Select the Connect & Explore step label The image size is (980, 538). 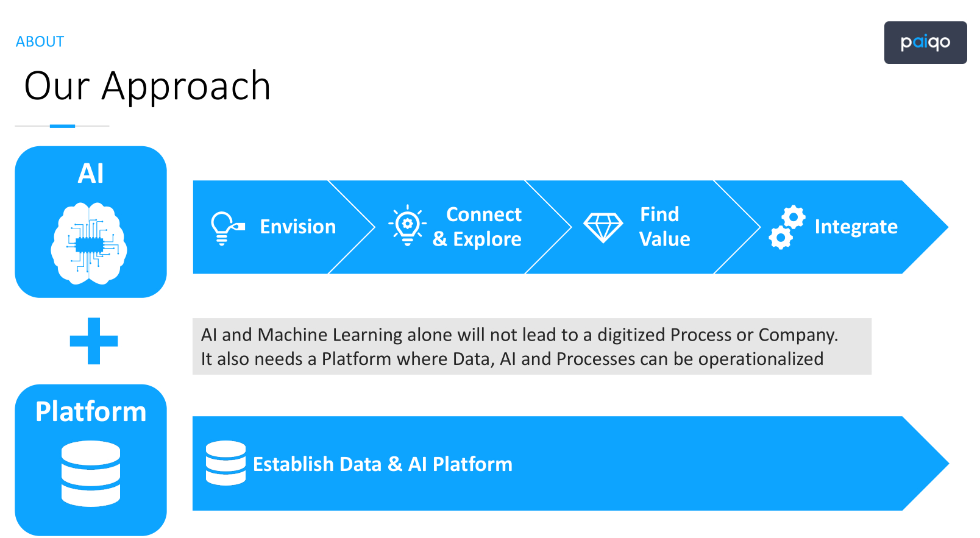(x=477, y=227)
